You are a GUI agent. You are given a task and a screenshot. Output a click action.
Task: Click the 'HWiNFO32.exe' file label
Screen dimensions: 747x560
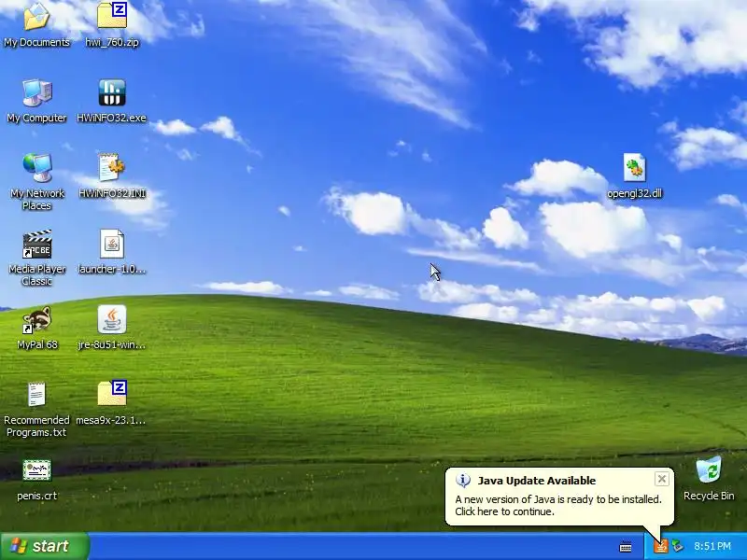coord(111,118)
